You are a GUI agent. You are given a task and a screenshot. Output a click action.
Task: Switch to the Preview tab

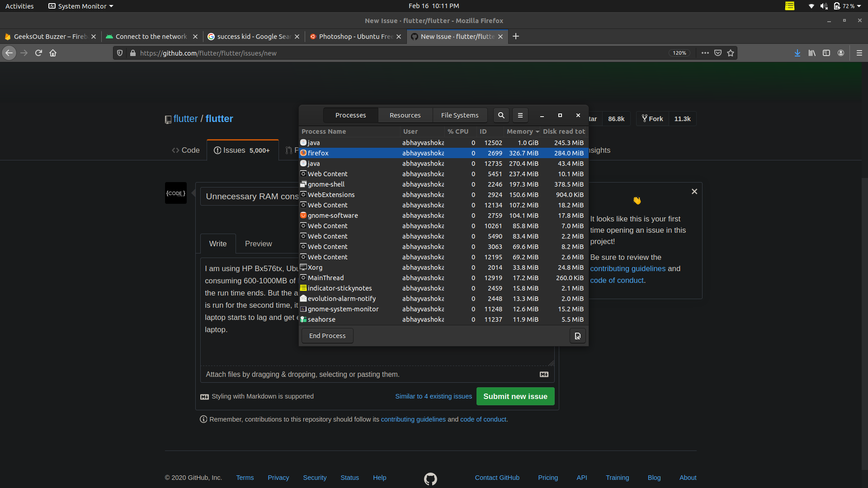tap(258, 244)
